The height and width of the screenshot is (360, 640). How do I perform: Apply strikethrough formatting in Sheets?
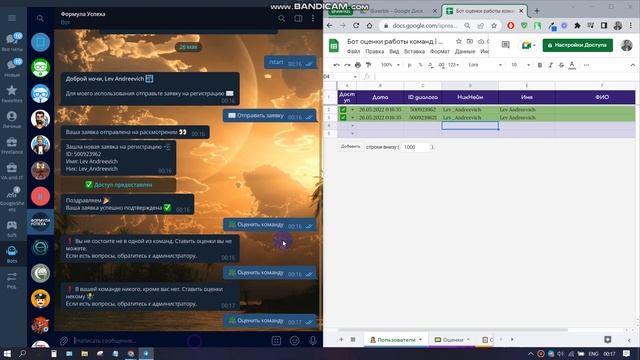tap(561, 65)
